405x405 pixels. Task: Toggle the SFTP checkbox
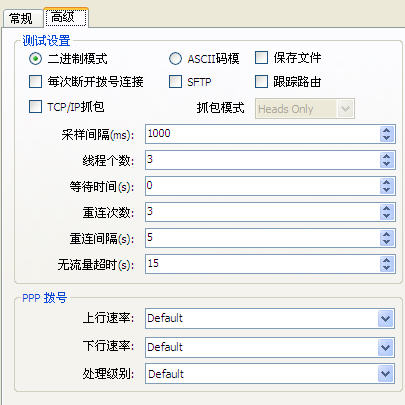click(175, 81)
